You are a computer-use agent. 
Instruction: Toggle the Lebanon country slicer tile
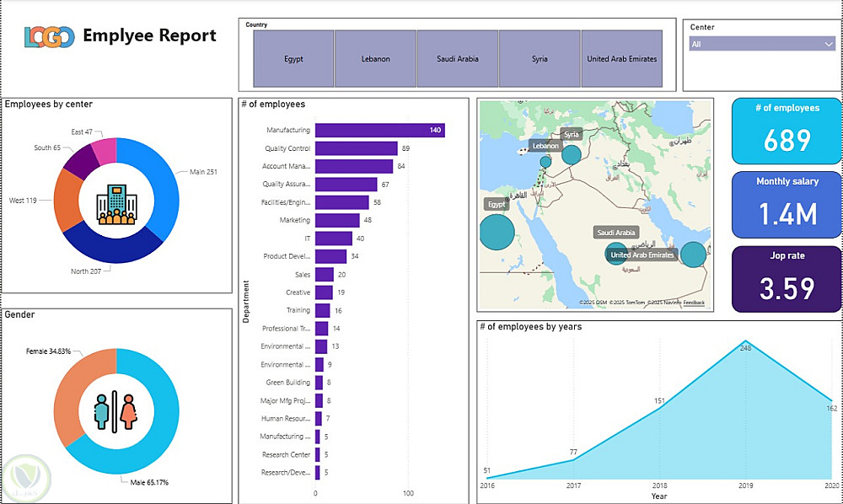[x=376, y=58]
